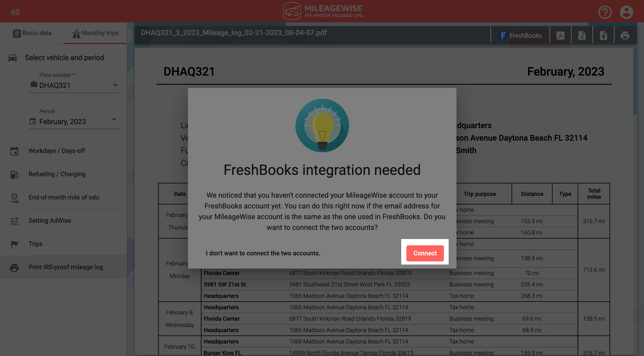Click the FreshBooks export button

tap(520, 36)
